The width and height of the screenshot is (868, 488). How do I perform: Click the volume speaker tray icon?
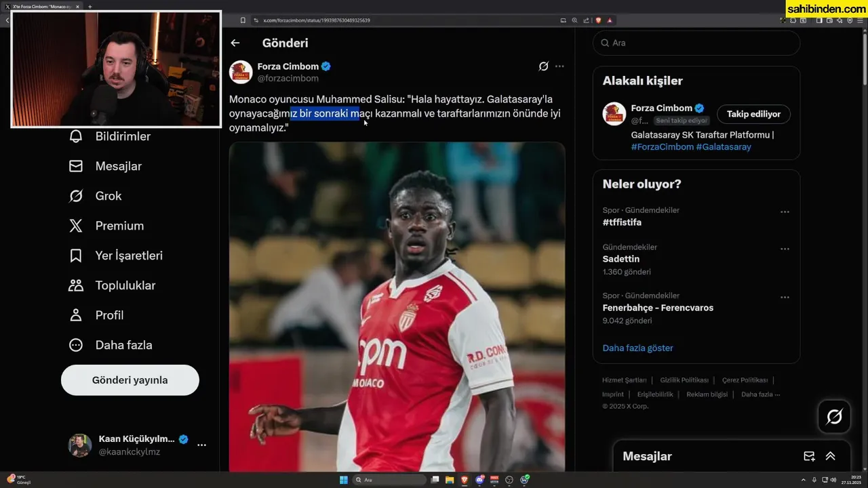pyautogui.click(x=833, y=480)
